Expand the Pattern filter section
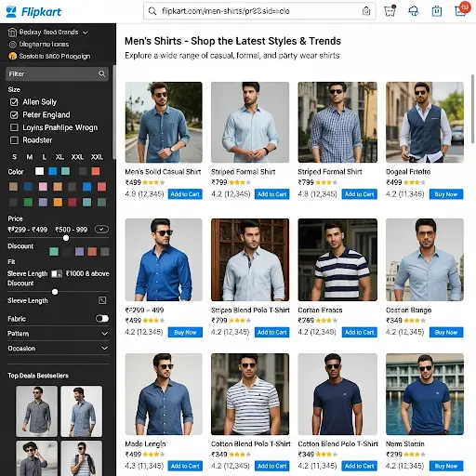476x476 pixels. 105,334
